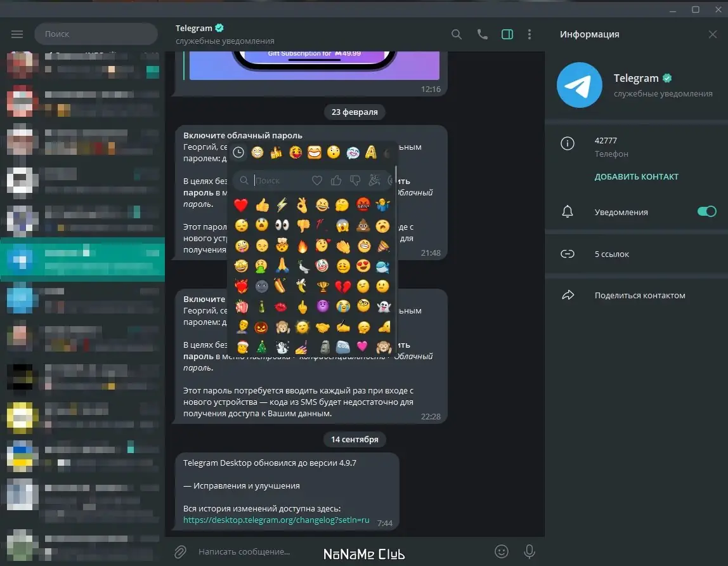Image resolution: width=728 pixels, height=566 pixels.
Task: React with the trophy emoji
Action: [x=323, y=287]
